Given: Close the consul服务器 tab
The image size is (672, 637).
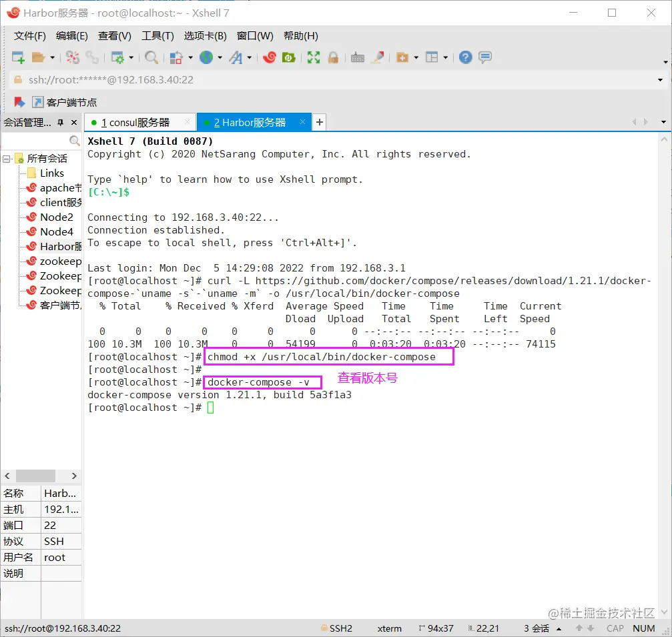Looking at the screenshot, I should point(187,122).
